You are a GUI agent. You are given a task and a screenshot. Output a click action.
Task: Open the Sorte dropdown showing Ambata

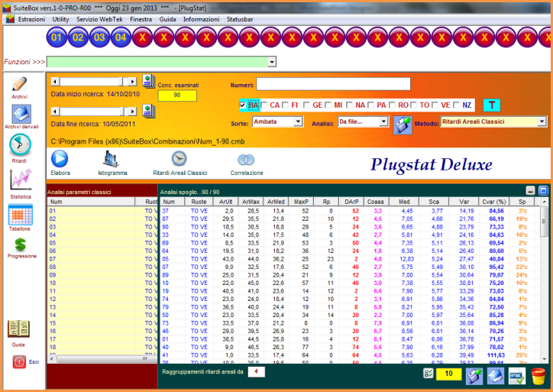pyautogui.click(x=298, y=121)
